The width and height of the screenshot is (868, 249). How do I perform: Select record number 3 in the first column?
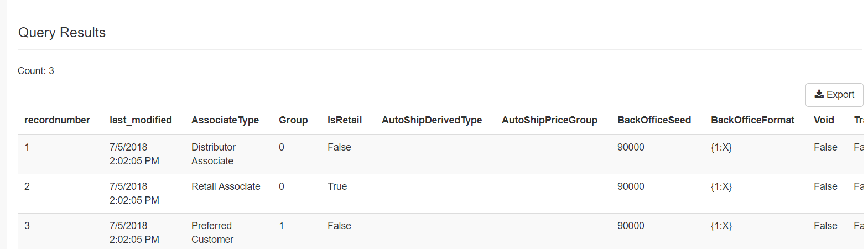[27, 226]
